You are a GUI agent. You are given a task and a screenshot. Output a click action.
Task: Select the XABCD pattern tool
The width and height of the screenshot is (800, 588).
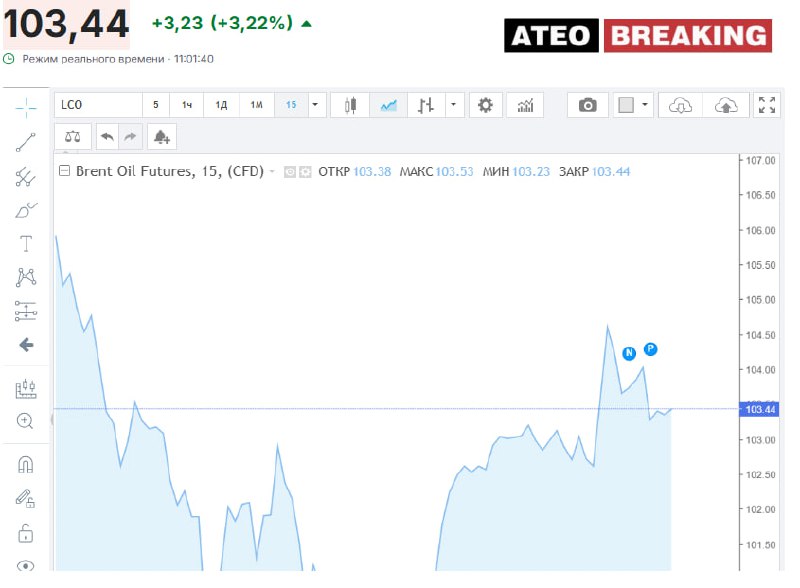point(25,276)
